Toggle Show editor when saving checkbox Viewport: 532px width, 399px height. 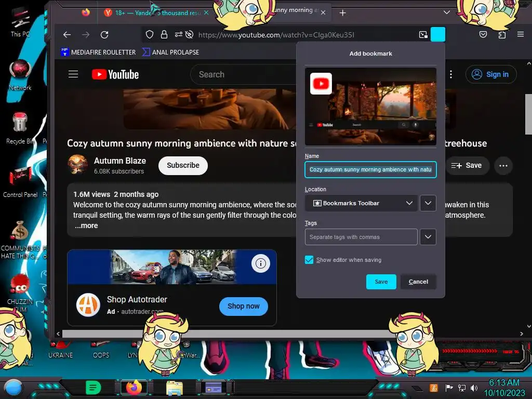click(309, 260)
